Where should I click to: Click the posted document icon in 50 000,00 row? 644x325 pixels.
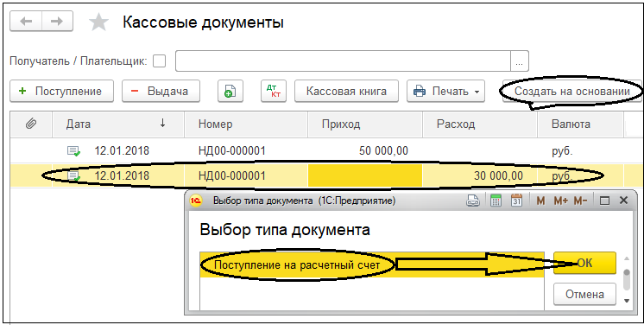coord(74,151)
